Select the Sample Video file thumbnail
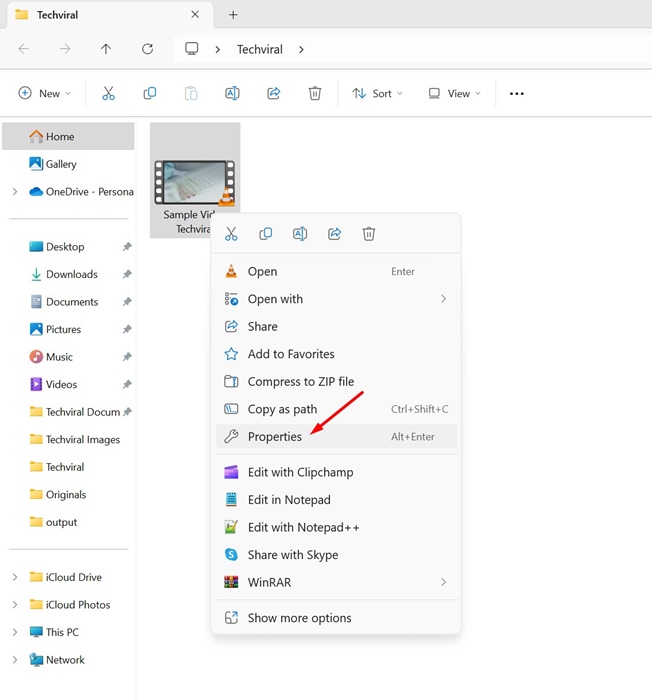This screenshot has width=652, height=700. click(194, 182)
